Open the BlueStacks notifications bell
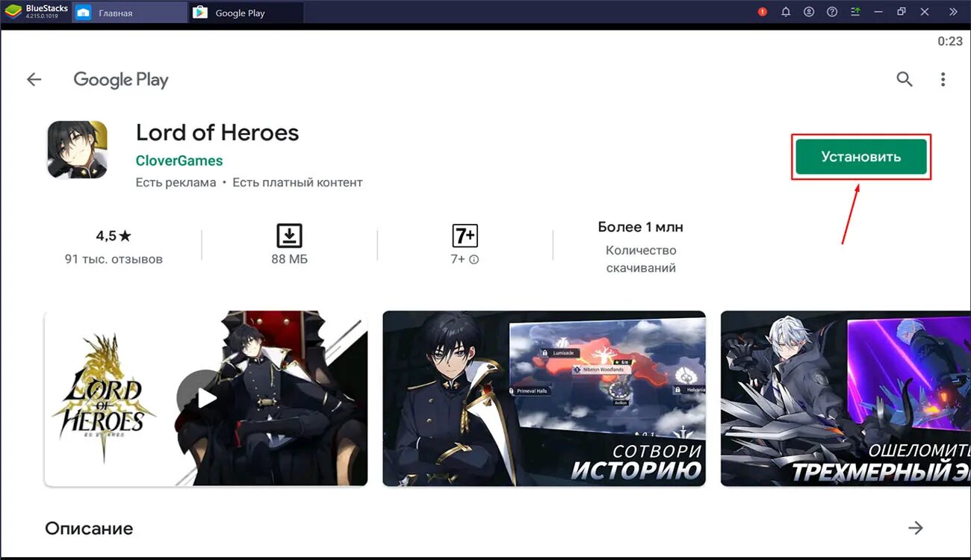The height and width of the screenshot is (560, 971). coord(786,12)
